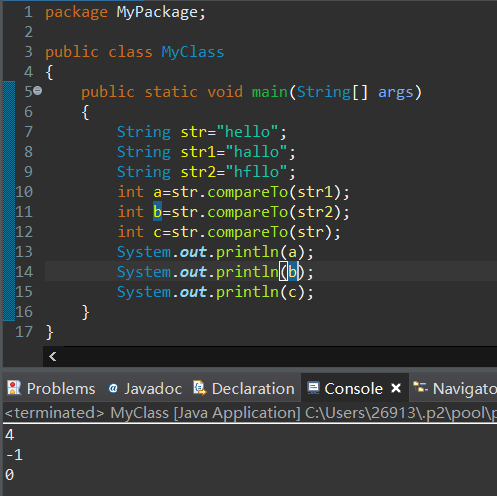Viewport: 497px width, 496px height.
Task: Click the horizontal scrollbar left arrow
Action: [x=53, y=357]
